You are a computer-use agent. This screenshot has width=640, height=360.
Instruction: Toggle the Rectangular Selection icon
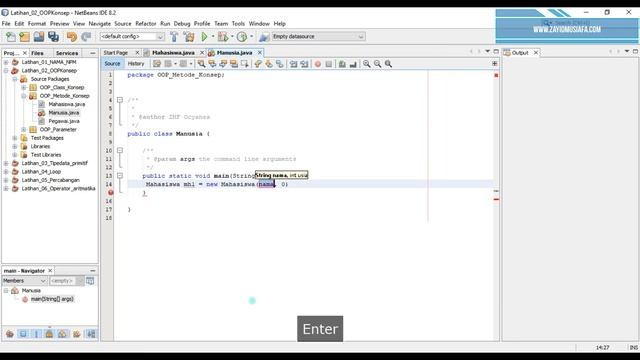(x=244, y=64)
